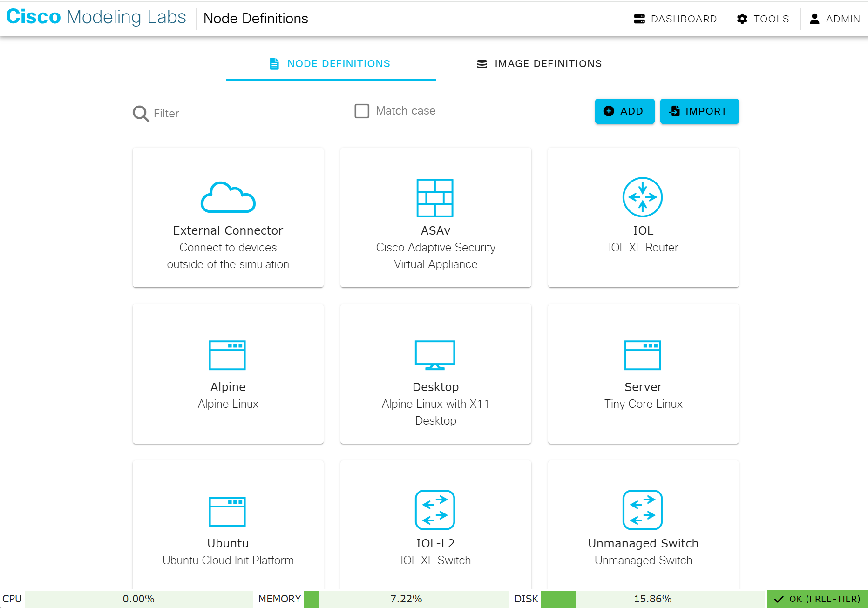The image size is (868, 608).
Task: Click the Desktop title text
Action: click(x=436, y=387)
